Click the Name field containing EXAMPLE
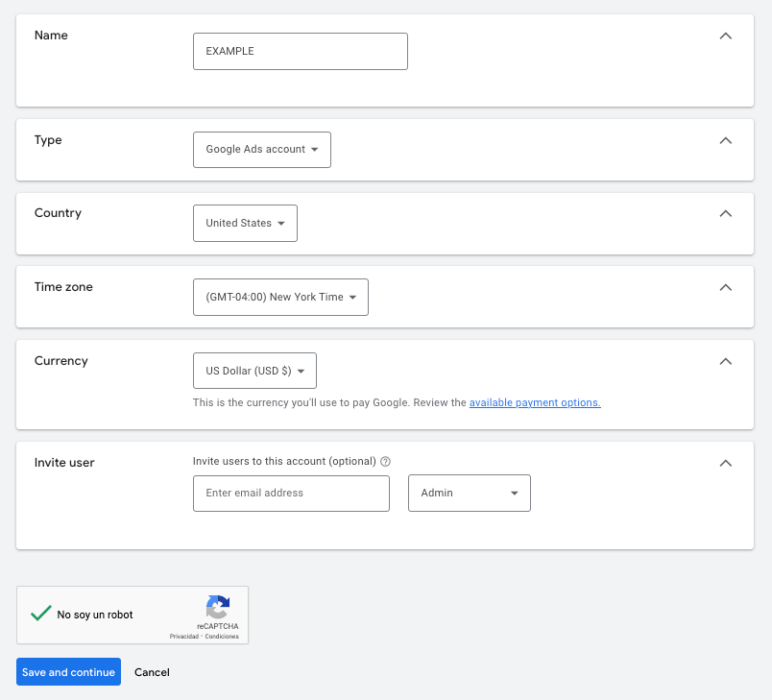772x700 pixels. click(300, 52)
